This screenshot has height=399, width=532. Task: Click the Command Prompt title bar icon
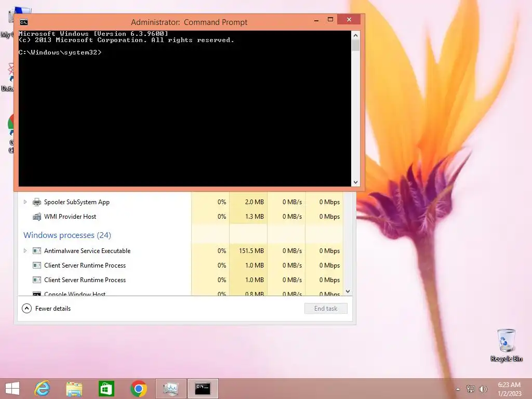[x=24, y=22]
